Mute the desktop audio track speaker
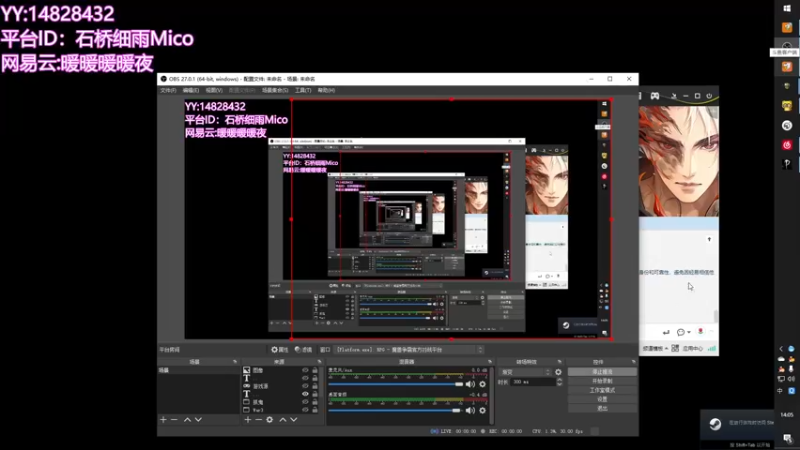This screenshot has width=800, height=450. (x=470, y=410)
